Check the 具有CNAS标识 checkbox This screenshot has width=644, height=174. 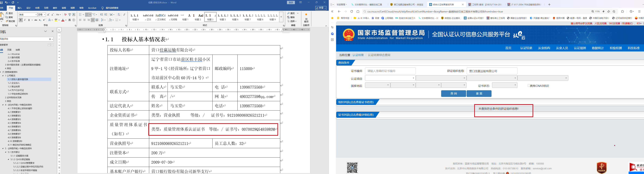coord(529,86)
